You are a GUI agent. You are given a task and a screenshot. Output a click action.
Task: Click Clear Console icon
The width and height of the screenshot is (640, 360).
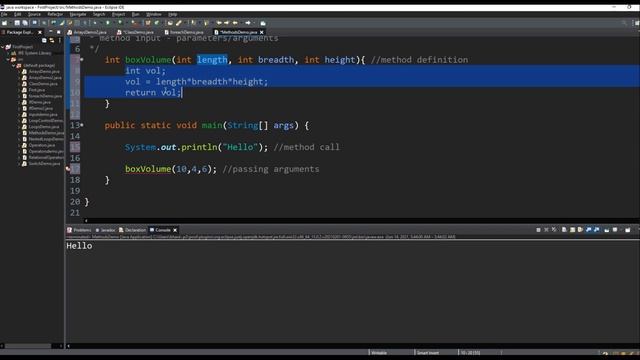564,230
